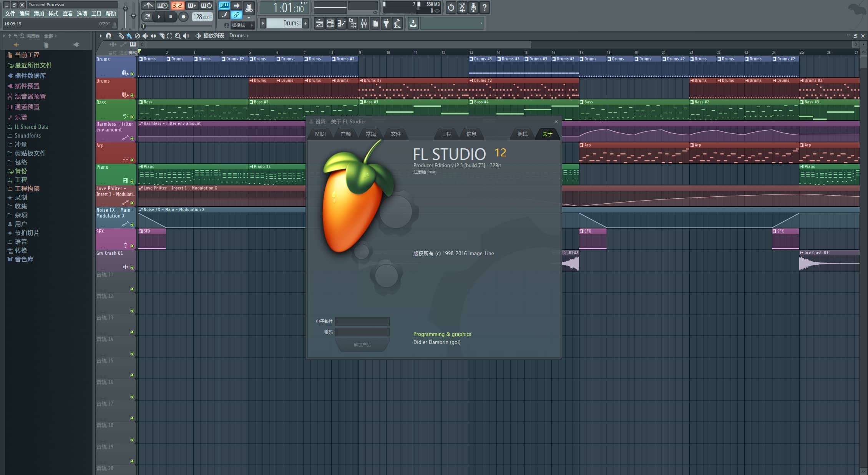Select the slice tool in playlist toolbar
The width and height of the screenshot is (868, 475).
pos(161,36)
